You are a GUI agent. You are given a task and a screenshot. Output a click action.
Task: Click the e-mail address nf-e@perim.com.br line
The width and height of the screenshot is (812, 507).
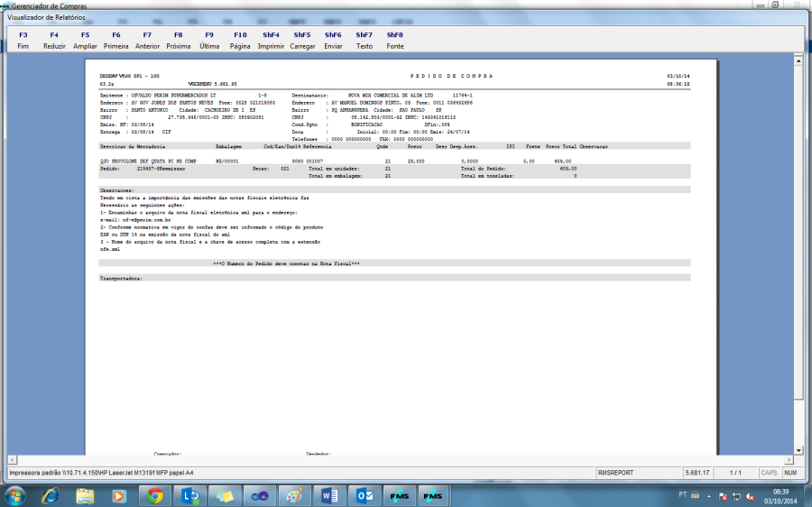135,220
